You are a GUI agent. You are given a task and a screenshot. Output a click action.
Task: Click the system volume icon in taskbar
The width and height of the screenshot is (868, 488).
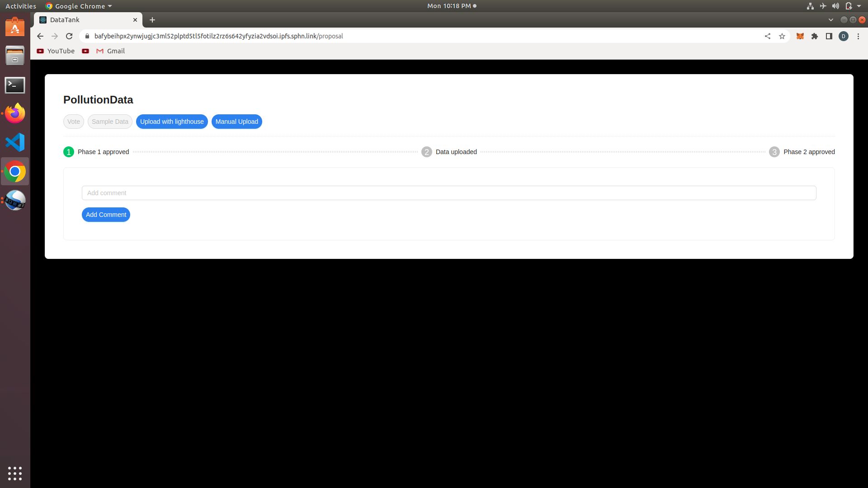(835, 6)
